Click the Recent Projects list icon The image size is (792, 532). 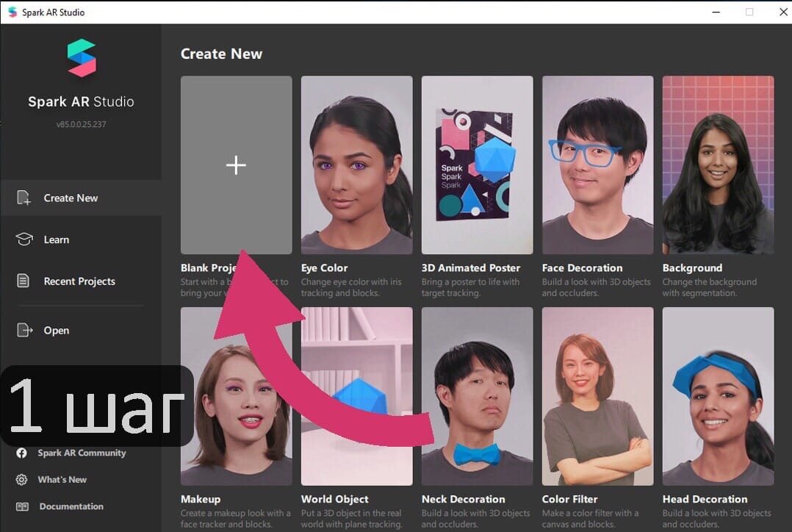[24, 281]
